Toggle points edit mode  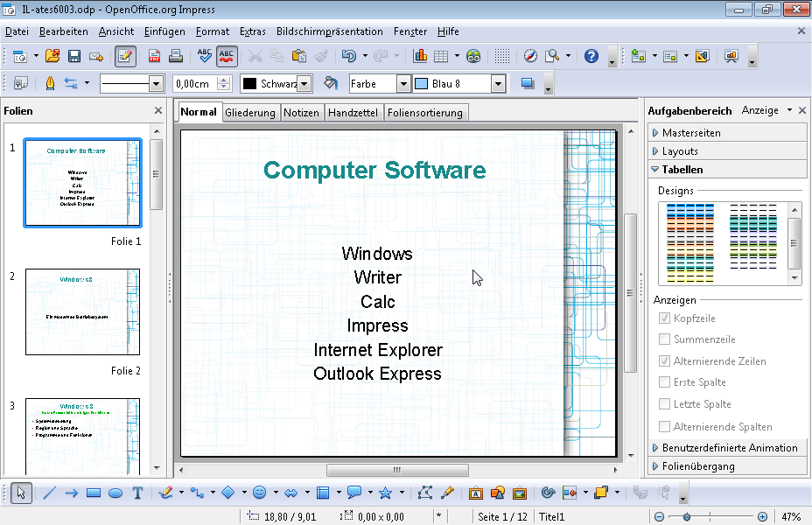point(425,493)
